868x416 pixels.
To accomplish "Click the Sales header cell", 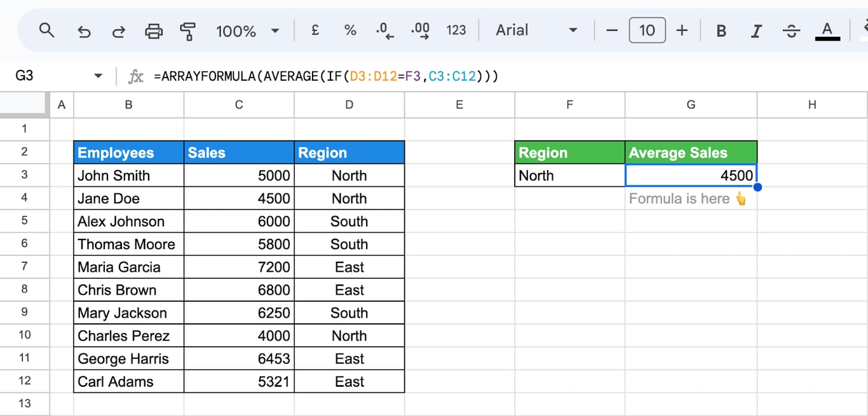I will click(239, 152).
